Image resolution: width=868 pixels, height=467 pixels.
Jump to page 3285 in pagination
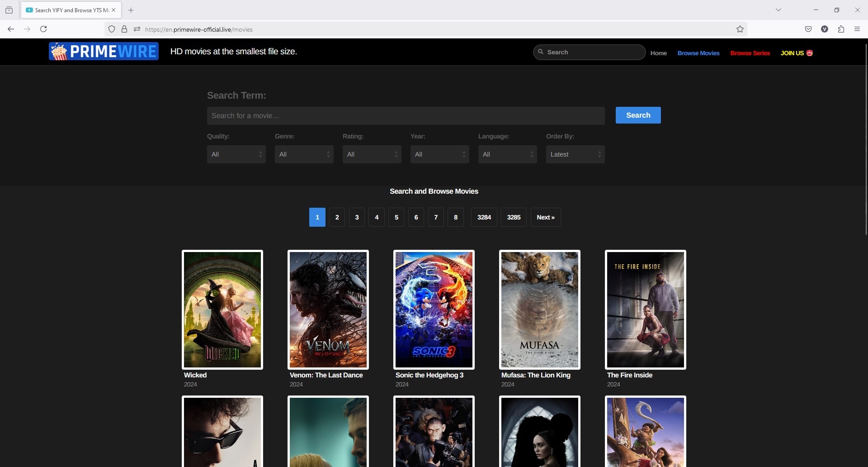(x=514, y=217)
